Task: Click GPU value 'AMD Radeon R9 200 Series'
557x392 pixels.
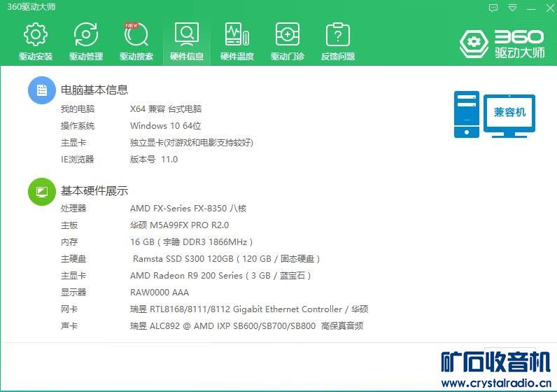Action: pos(186,275)
